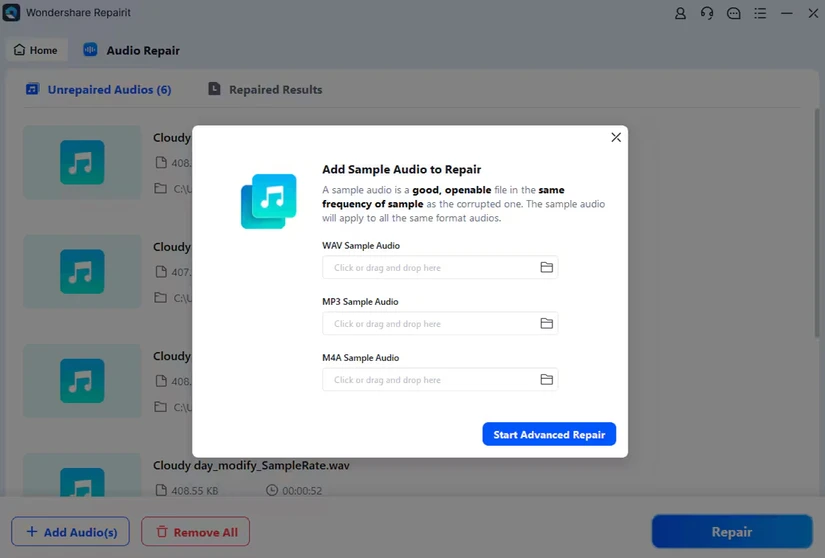Viewport: 825px width, 558px height.
Task: Switch to Unrepaired Audios (6) tab
Action: 99,90
